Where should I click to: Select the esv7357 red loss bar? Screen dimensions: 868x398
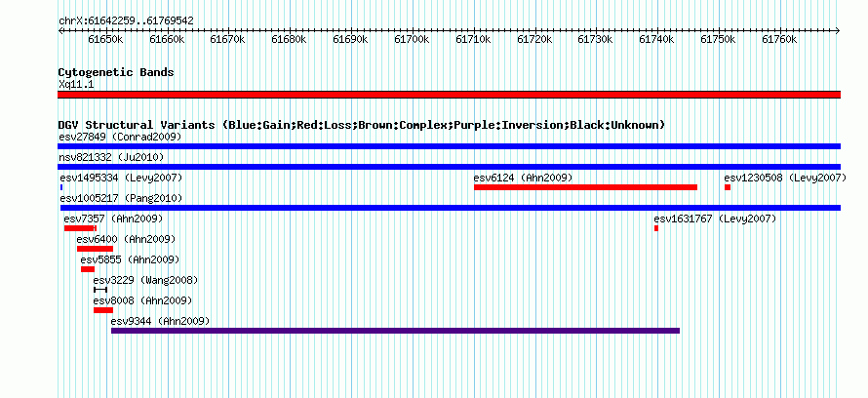click(x=80, y=228)
